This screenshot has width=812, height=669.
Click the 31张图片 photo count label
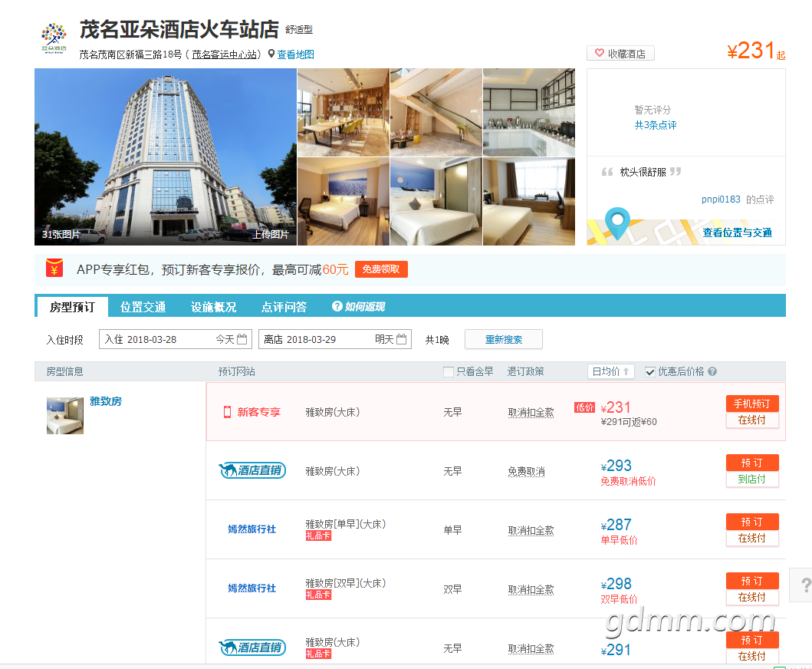pos(61,234)
